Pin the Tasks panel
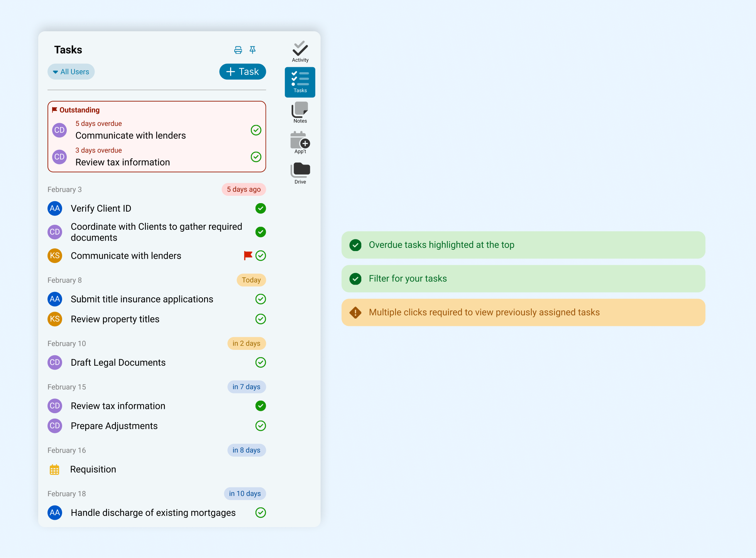 tap(253, 50)
